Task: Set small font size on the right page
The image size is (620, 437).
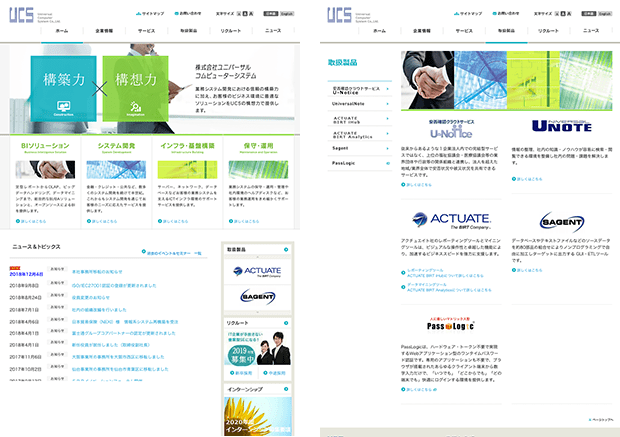Action: (557, 13)
